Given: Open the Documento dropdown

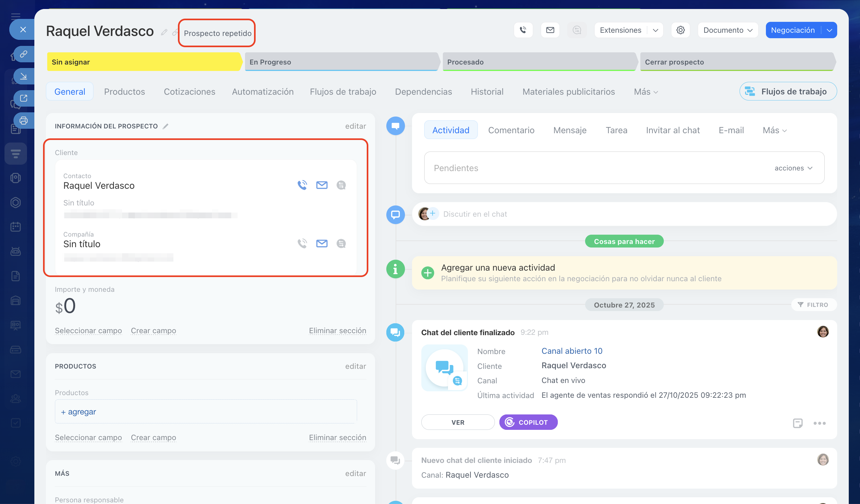Looking at the screenshot, I should click(x=728, y=30).
